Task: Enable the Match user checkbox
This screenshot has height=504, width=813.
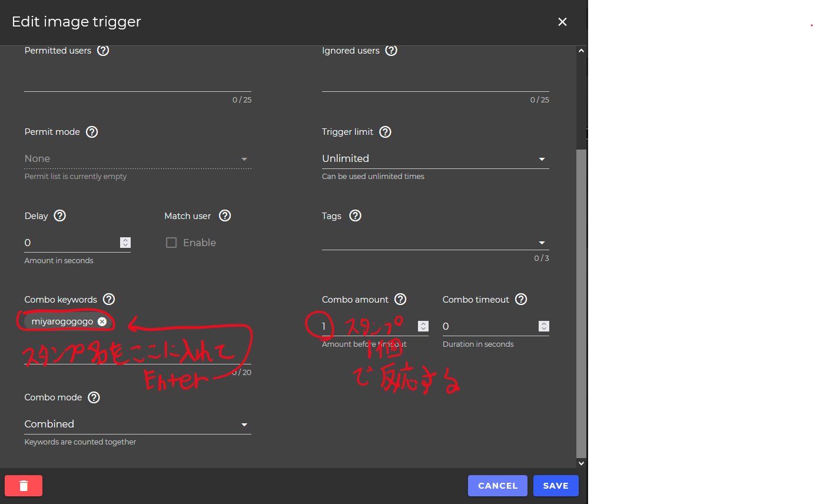Action: coord(171,243)
